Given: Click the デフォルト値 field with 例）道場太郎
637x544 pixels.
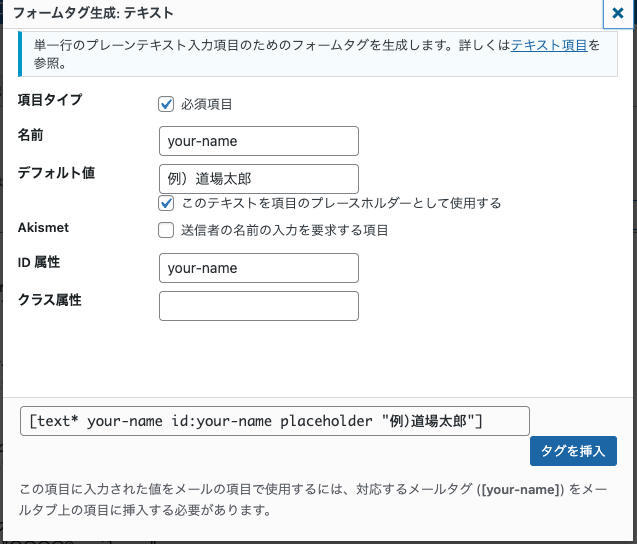Looking at the screenshot, I should (259, 179).
